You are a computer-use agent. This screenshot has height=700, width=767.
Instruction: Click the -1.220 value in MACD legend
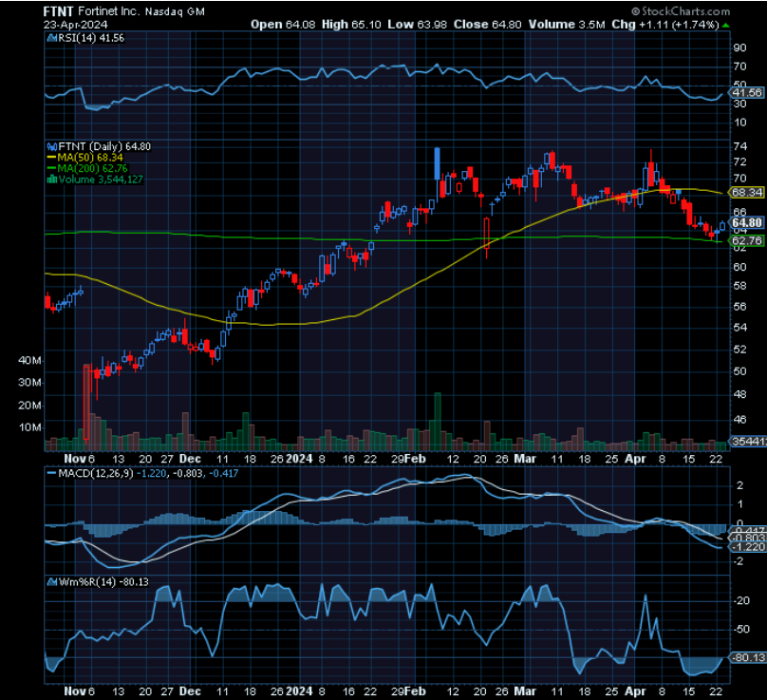click(x=151, y=473)
